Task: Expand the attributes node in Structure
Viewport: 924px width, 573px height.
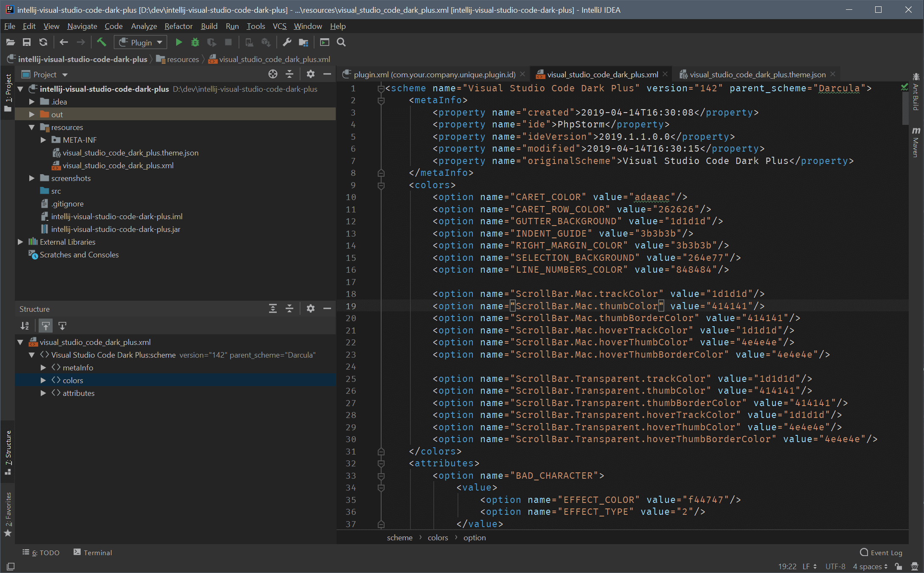Action: (x=43, y=393)
